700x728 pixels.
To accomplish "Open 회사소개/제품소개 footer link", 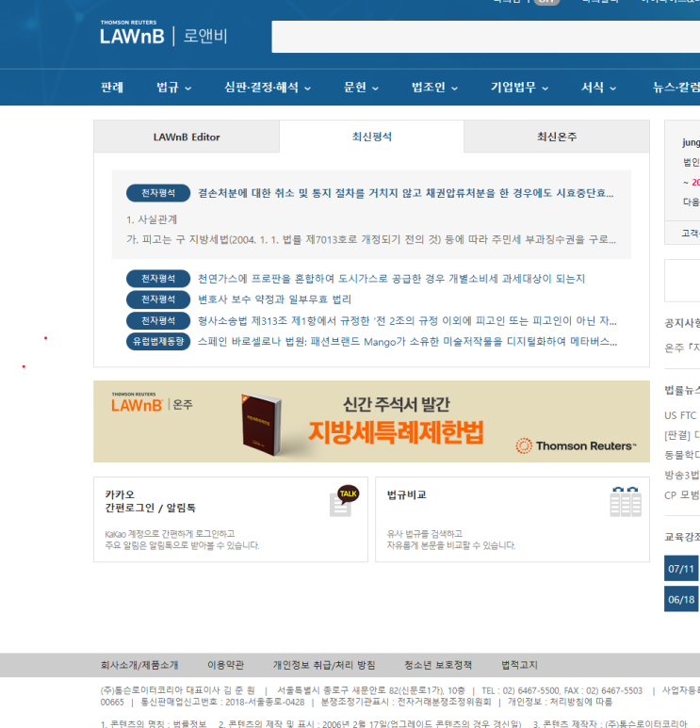I will (x=139, y=665).
